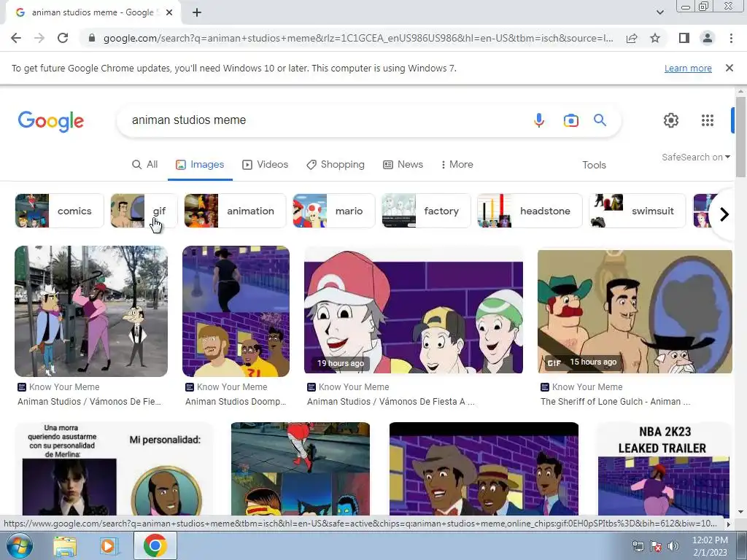Image resolution: width=747 pixels, height=560 pixels.
Task: Expand the tab search chevron
Action: tap(659, 12)
